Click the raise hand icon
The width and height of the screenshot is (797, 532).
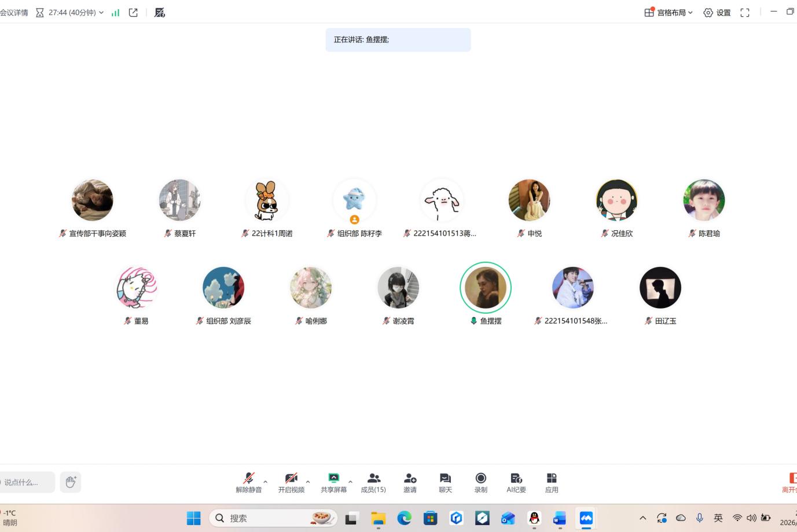(71, 482)
